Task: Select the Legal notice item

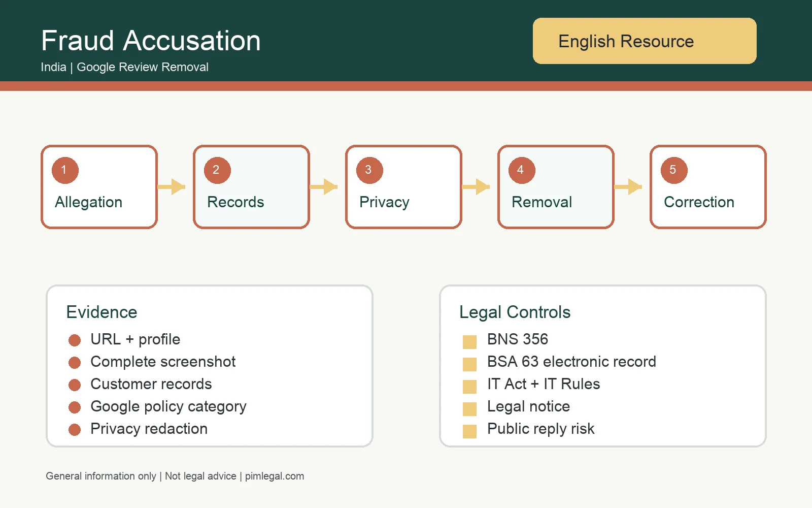Action: click(x=528, y=406)
